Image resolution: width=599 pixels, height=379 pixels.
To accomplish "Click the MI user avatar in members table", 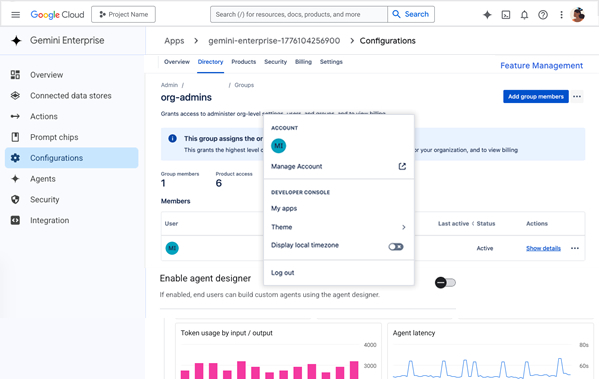I will [172, 248].
